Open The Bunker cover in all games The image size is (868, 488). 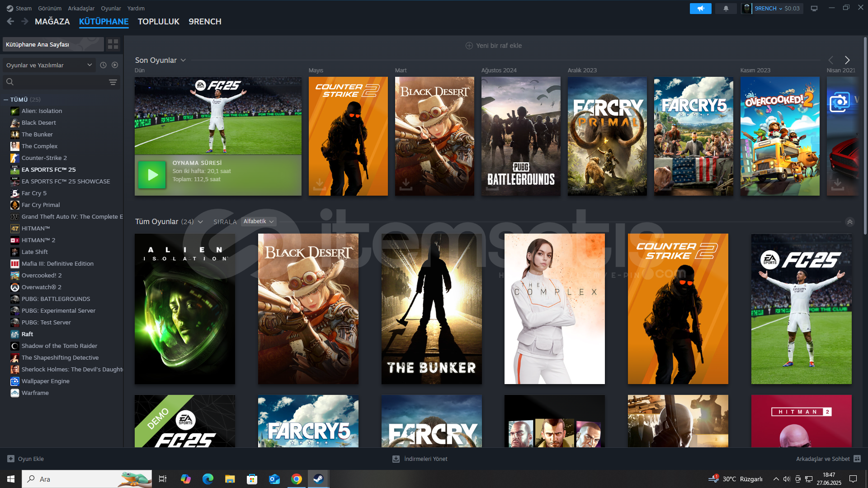pos(432,309)
